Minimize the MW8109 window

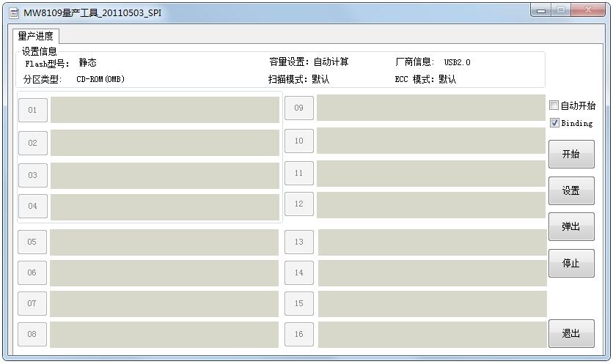pyautogui.click(x=541, y=10)
